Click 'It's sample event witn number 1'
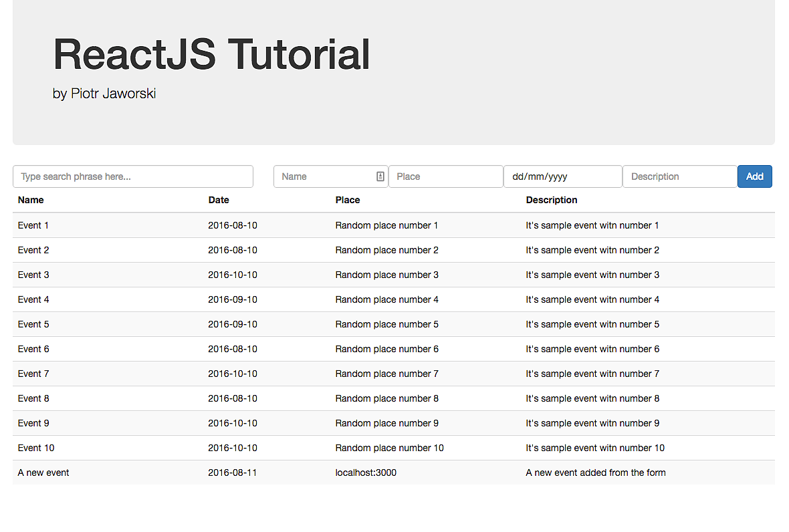Screen dimensions: 789x532 click(592, 225)
